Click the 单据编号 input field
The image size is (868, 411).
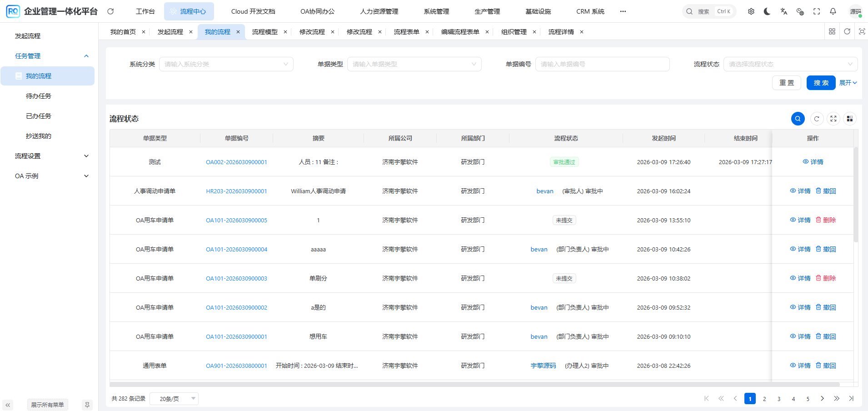click(x=602, y=64)
